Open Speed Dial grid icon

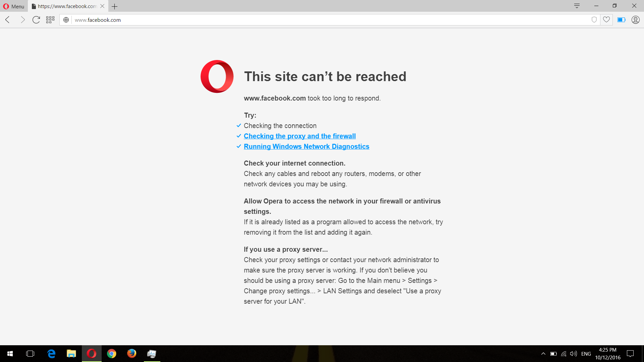pyautogui.click(x=50, y=20)
